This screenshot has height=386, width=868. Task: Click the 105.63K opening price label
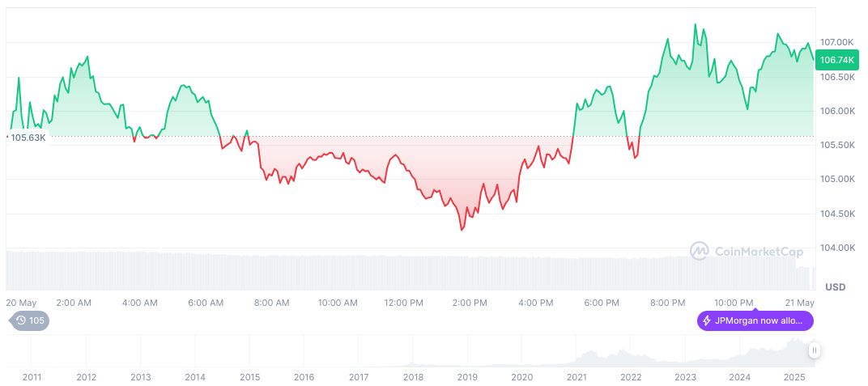click(x=28, y=138)
